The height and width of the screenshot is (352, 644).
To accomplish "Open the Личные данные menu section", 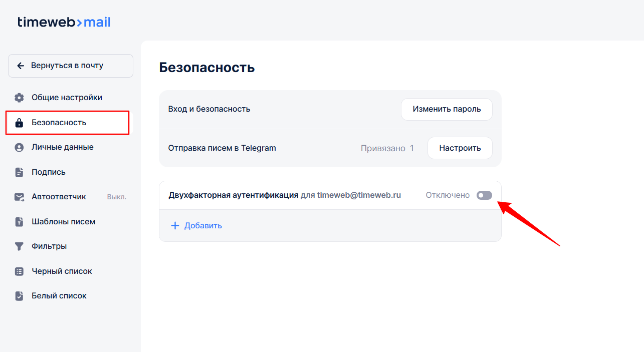I will coord(62,147).
